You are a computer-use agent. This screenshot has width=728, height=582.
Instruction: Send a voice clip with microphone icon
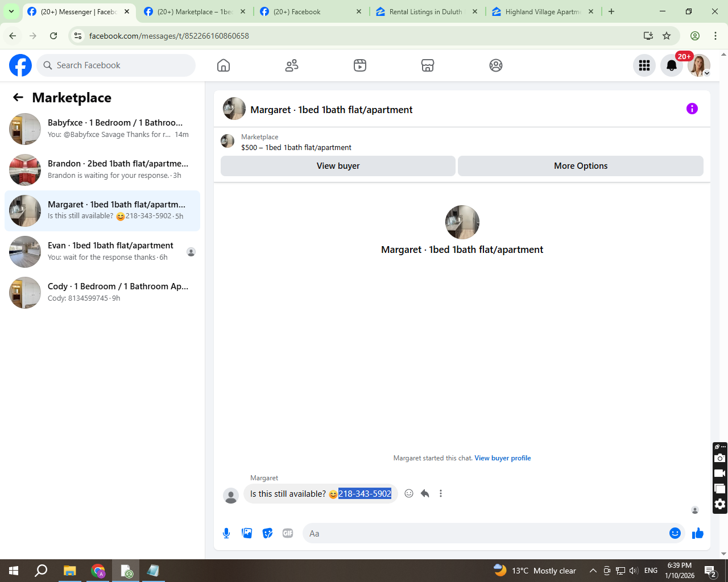[226, 533]
